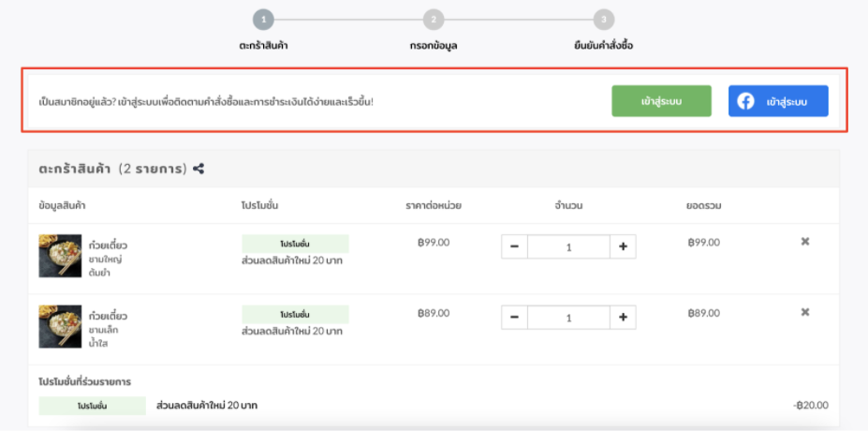
Task: Increase quantity for ชามใหญ่ ต้มยำ noodle
Action: (623, 246)
